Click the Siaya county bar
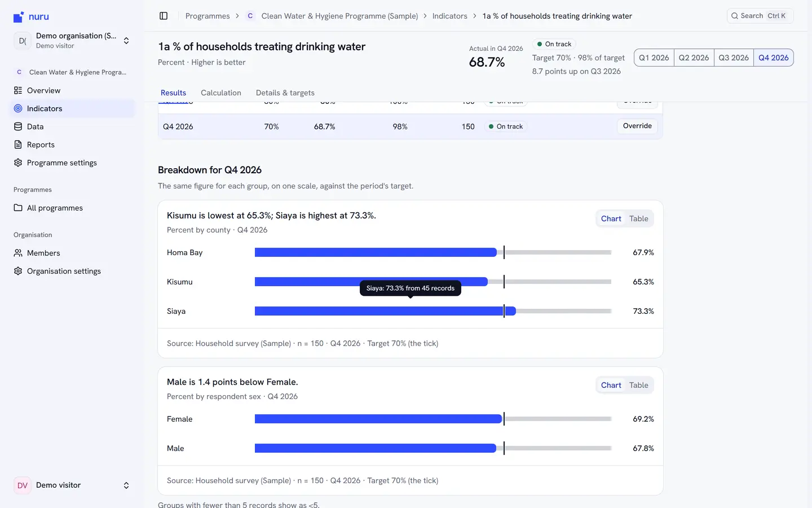Screen dimensions: 812x508 pyautogui.click(x=385, y=311)
